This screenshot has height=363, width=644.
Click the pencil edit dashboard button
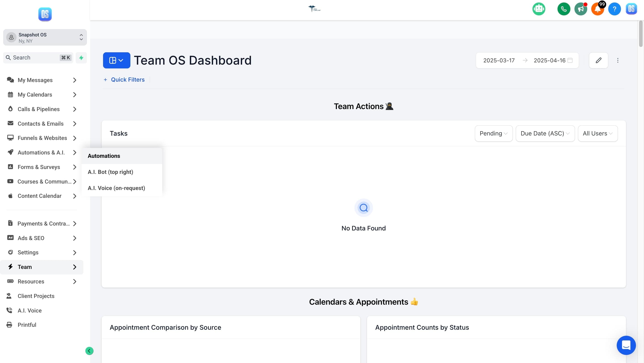click(x=598, y=60)
